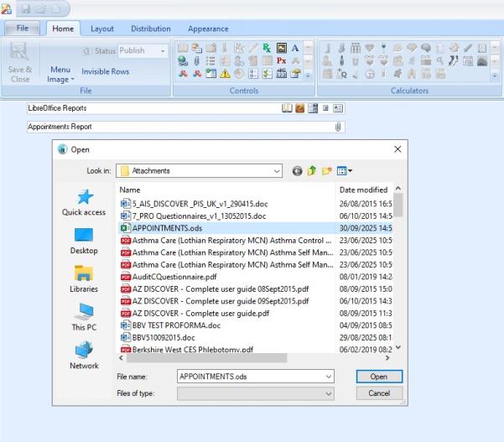
Task: Open the Desktop location in the sidebar
Action: click(84, 240)
